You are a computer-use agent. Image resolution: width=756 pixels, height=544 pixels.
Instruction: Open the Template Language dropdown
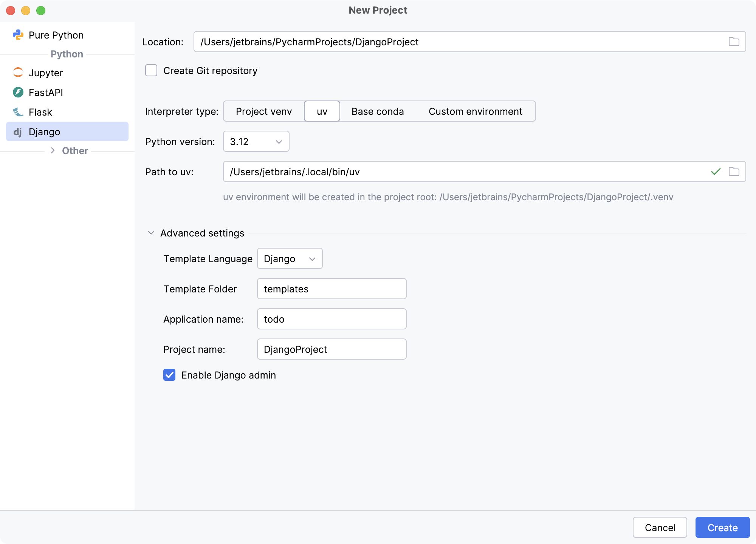(290, 258)
